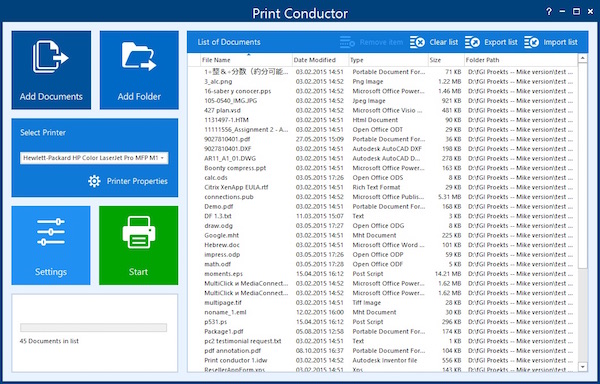
Task: Open help with the question mark icon
Action: click(x=549, y=11)
